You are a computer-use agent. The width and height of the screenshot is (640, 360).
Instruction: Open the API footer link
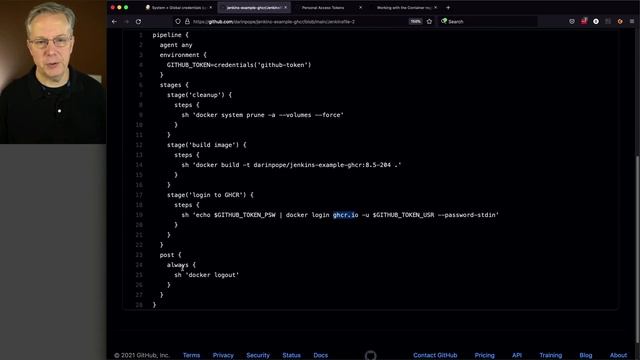517,356
